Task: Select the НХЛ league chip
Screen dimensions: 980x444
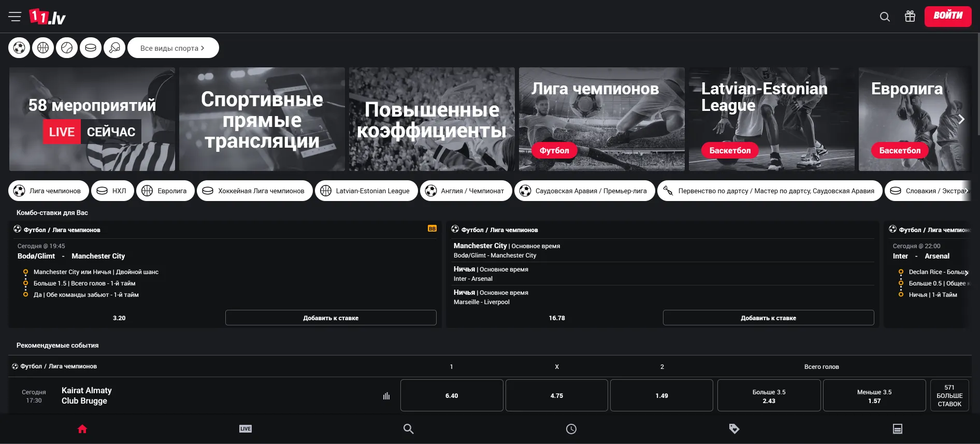Action: pyautogui.click(x=112, y=191)
